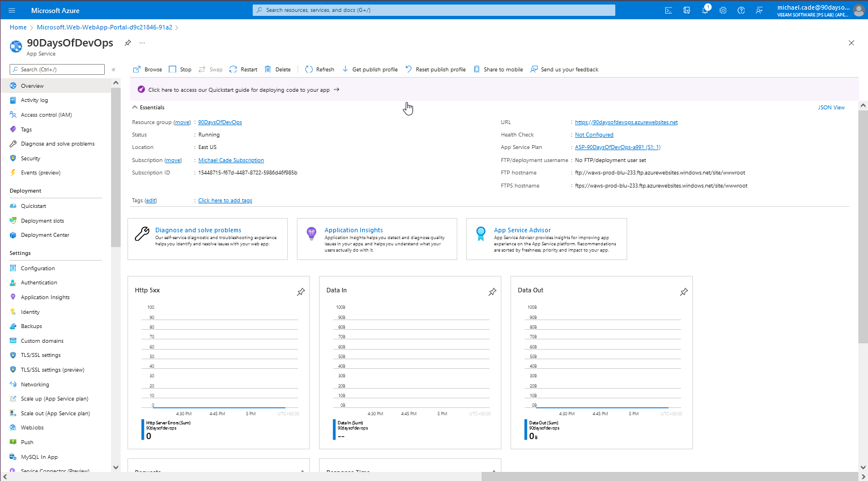Pin the Http 5xx chart
Image resolution: width=868 pixels, height=481 pixels.
301,292
